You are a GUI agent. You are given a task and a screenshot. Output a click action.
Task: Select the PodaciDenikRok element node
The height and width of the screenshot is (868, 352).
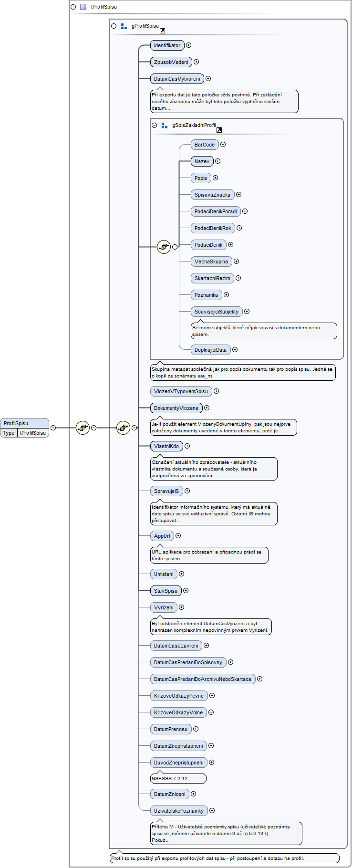click(x=213, y=228)
